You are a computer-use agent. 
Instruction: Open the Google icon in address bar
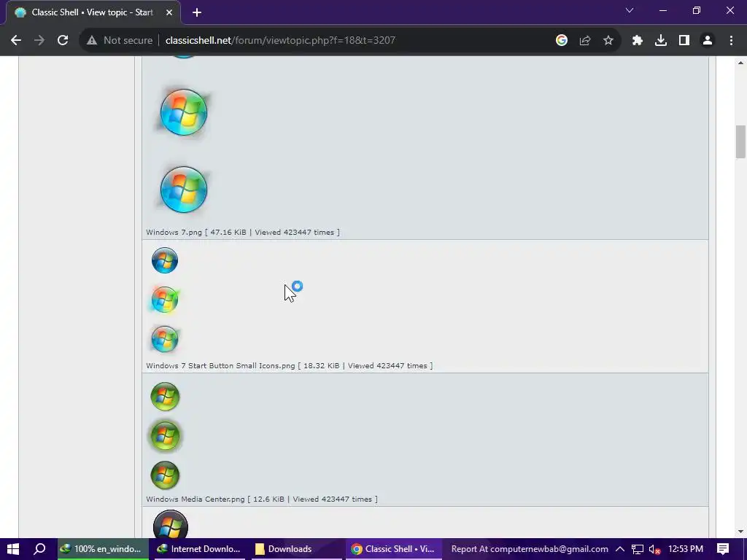tap(562, 41)
